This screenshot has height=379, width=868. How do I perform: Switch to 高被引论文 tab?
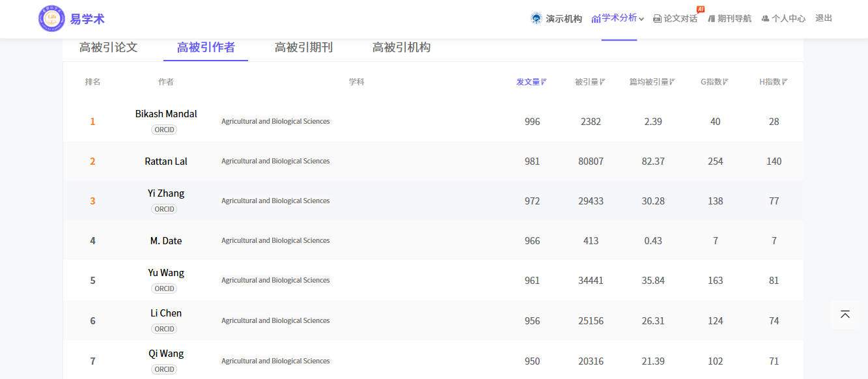pos(108,48)
